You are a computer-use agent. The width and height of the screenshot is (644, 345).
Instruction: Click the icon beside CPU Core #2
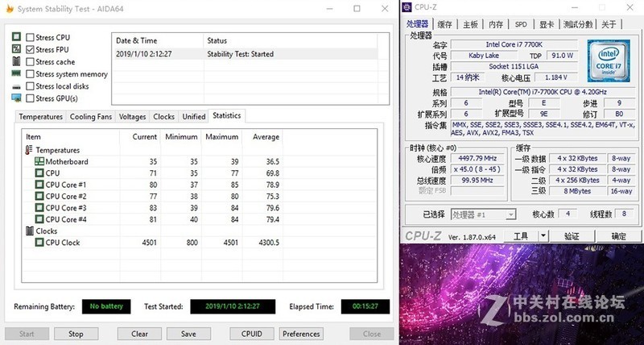(x=39, y=196)
